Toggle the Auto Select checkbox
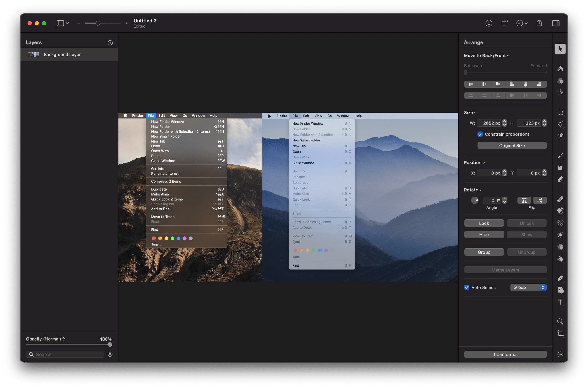This screenshot has width=588, height=389. click(467, 287)
